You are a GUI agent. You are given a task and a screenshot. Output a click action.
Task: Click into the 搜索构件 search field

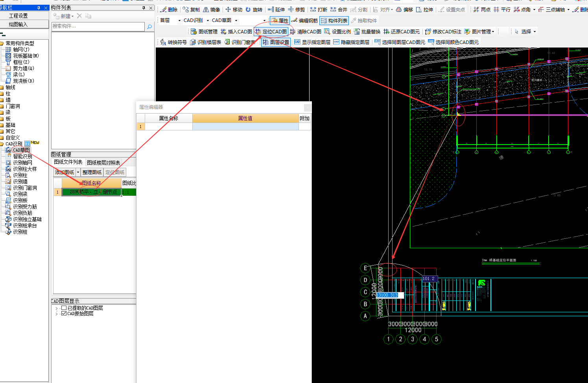pos(98,26)
